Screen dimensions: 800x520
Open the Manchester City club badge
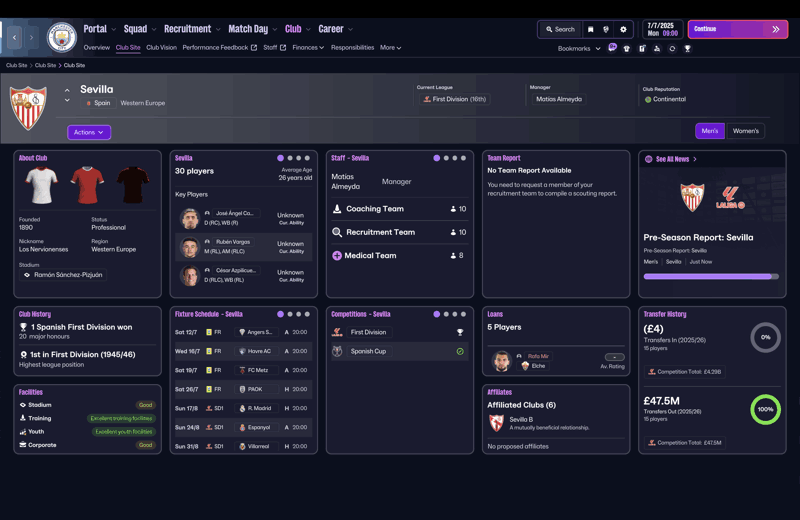[62, 37]
